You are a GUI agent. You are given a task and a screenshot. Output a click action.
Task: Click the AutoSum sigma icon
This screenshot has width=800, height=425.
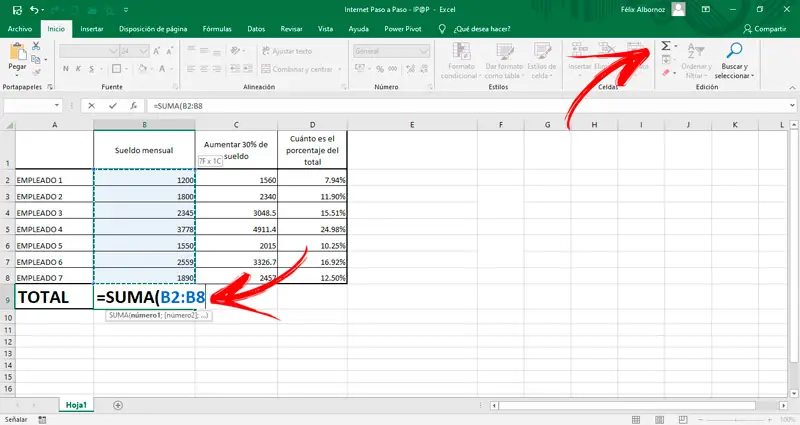pos(666,47)
